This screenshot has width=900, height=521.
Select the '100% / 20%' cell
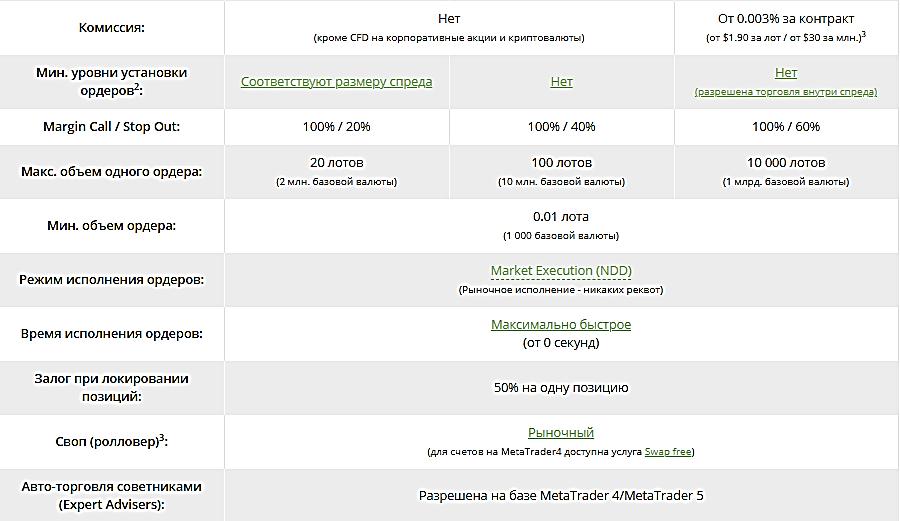[336, 127]
